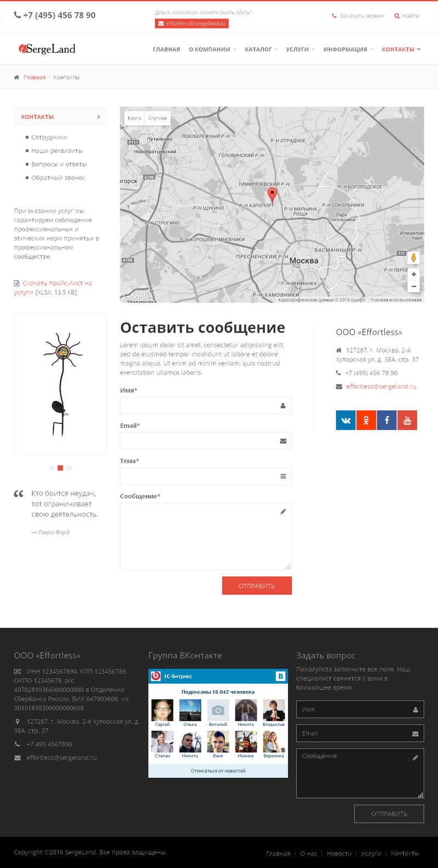
Task: Expand the Контакты sidebar section
Action: point(60,117)
